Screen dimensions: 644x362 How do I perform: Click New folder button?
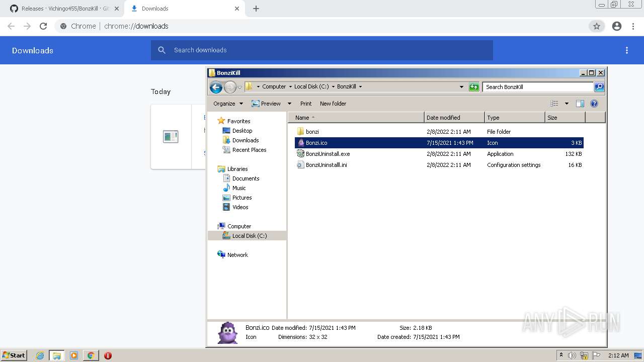[333, 104]
